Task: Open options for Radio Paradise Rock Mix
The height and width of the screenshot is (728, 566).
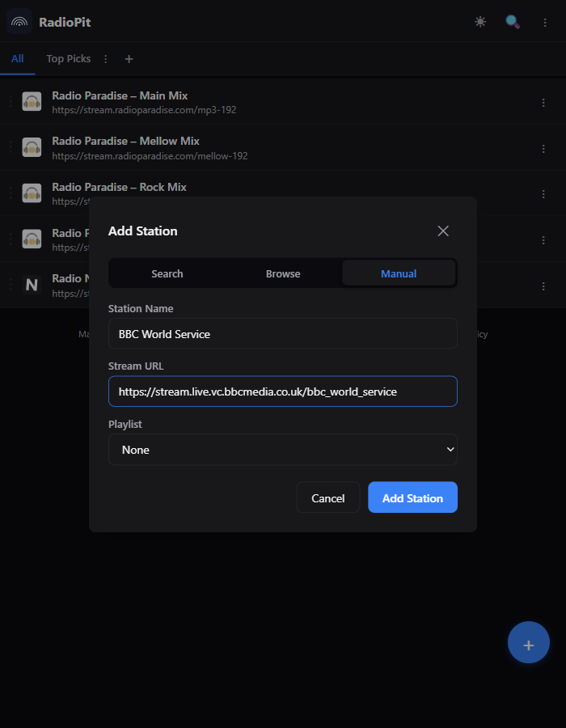Action: (x=543, y=194)
